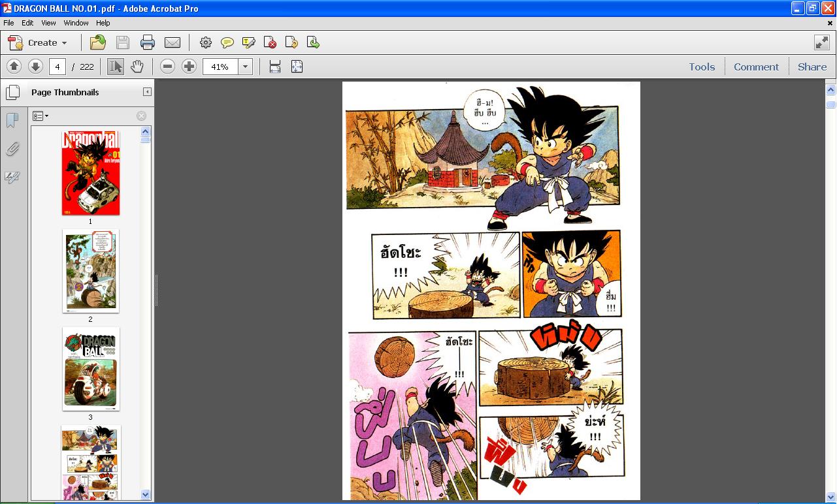This screenshot has width=837, height=504.
Task: Send file by email envelope icon
Action: point(172,42)
